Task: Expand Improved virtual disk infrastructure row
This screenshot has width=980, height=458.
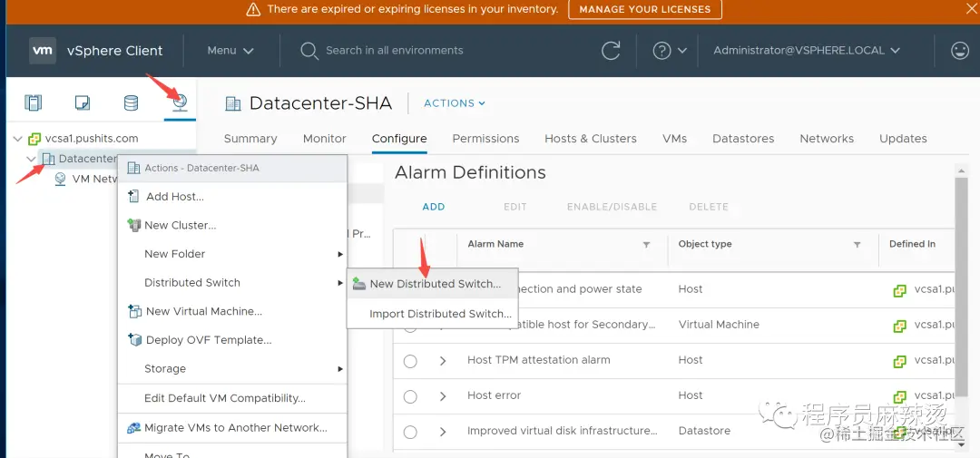Action: click(x=443, y=432)
